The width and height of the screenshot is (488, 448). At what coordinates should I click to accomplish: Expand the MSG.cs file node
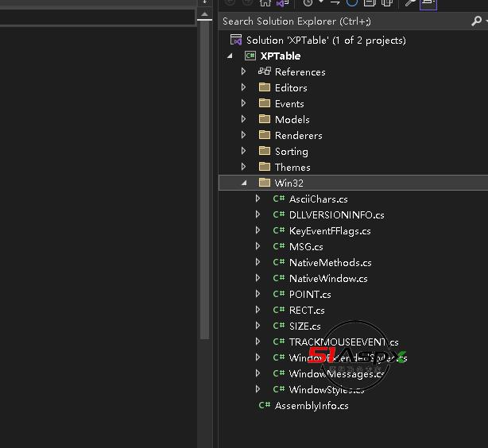coord(258,246)
